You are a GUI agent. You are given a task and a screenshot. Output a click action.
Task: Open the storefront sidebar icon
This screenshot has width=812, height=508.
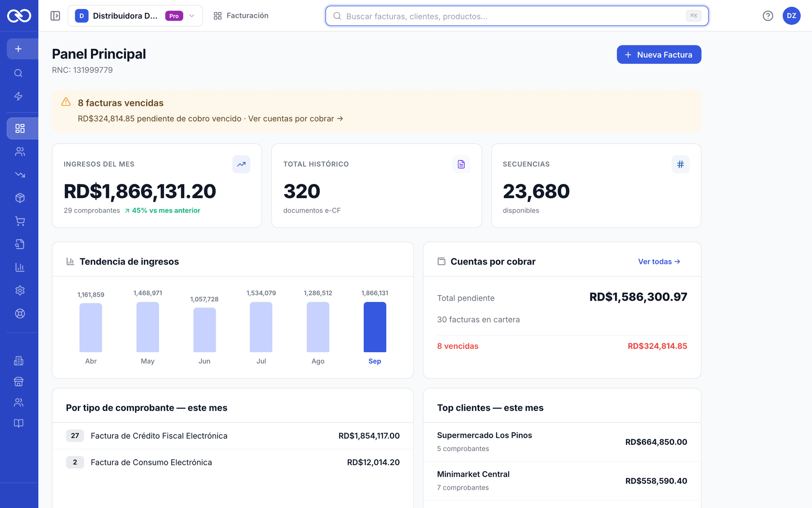click(x=19, y=381)
